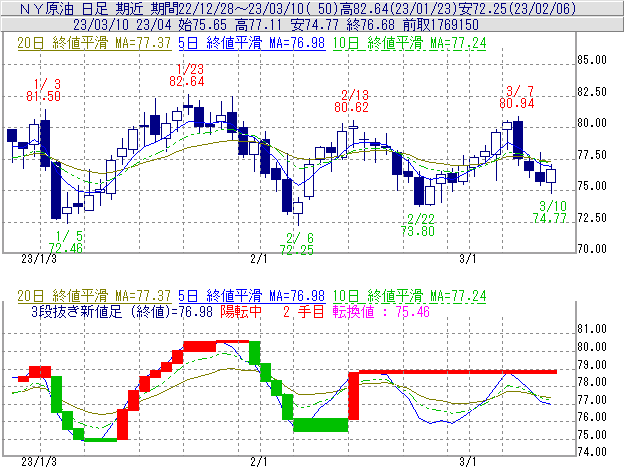Click the red peak label 3/ 7 80.94
The image size is (624, 475).
tap(517, 97)
